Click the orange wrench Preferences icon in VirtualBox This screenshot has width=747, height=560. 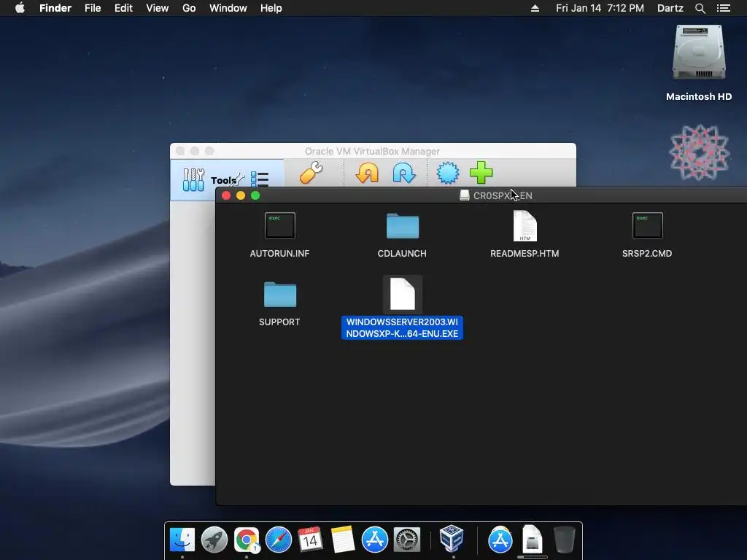pyautogui.click(x=311, y=172)
